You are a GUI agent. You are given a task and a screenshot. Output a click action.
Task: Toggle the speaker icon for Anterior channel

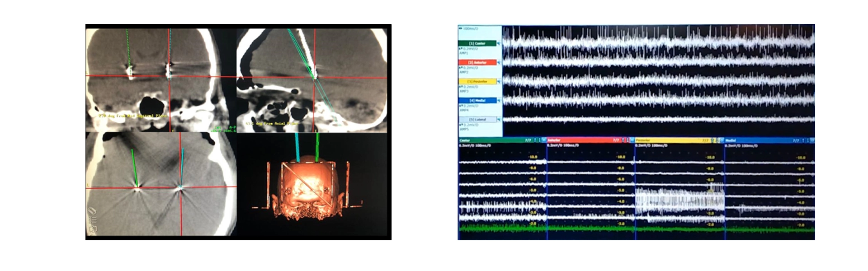pyautogui.click(x=499, y=62)
